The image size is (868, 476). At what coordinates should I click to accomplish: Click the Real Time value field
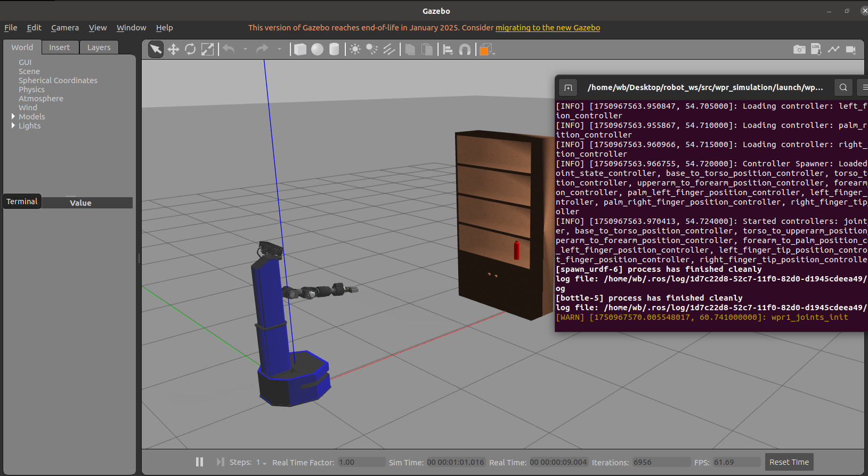click(558, 462)
